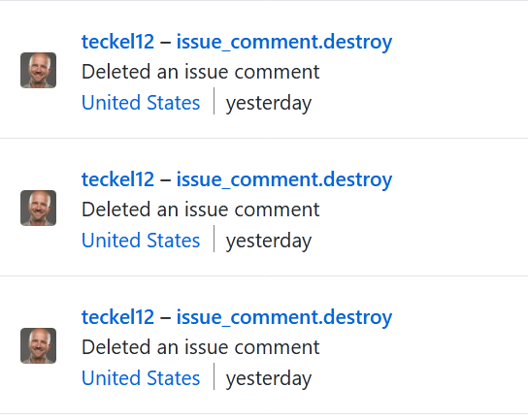Image resolution: width=528 pixels, height=420 pixels.
Task: Visit teckel12 username link in third entry
Action: pyautogui.click(x=117, y=316)
